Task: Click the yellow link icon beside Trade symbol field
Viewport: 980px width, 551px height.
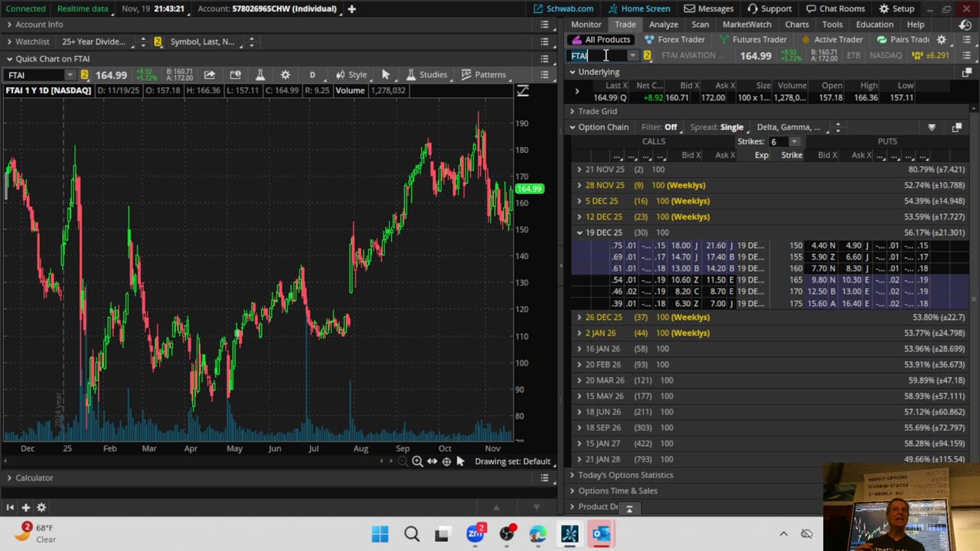Action: click(x=647, y=55)
